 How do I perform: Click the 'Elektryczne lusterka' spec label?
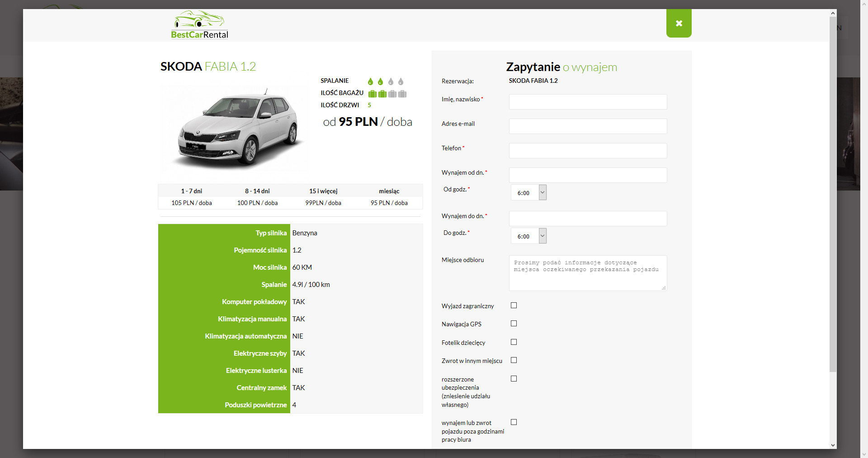256,371
